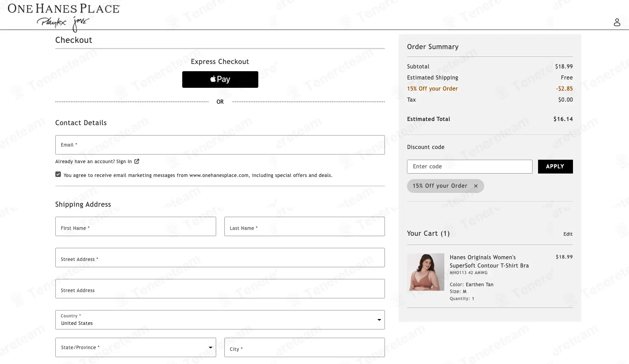Select the First Name field
Viewport: 629px width, 364px height.
(136, 226)
